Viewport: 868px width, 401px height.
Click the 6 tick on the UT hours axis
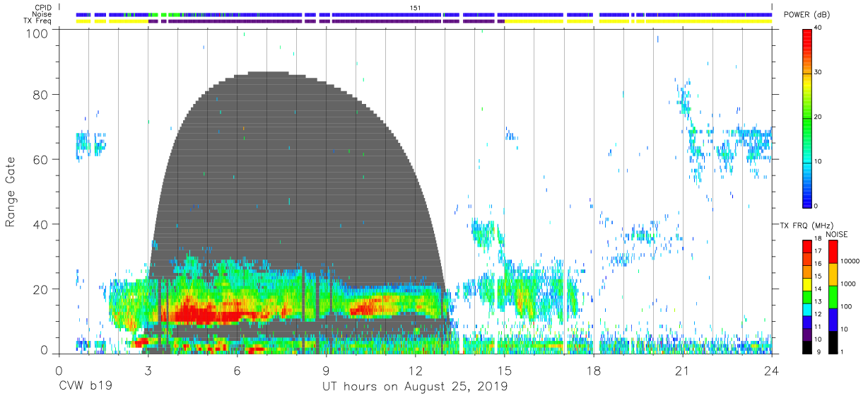(x=237, y=371)
